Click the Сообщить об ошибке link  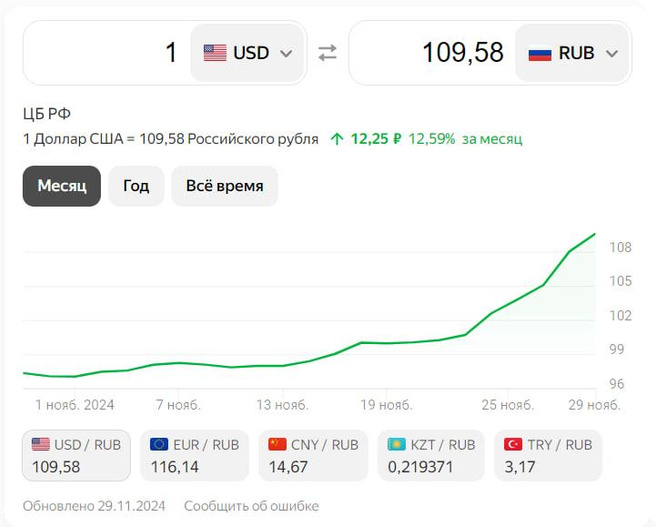point(251,505)
